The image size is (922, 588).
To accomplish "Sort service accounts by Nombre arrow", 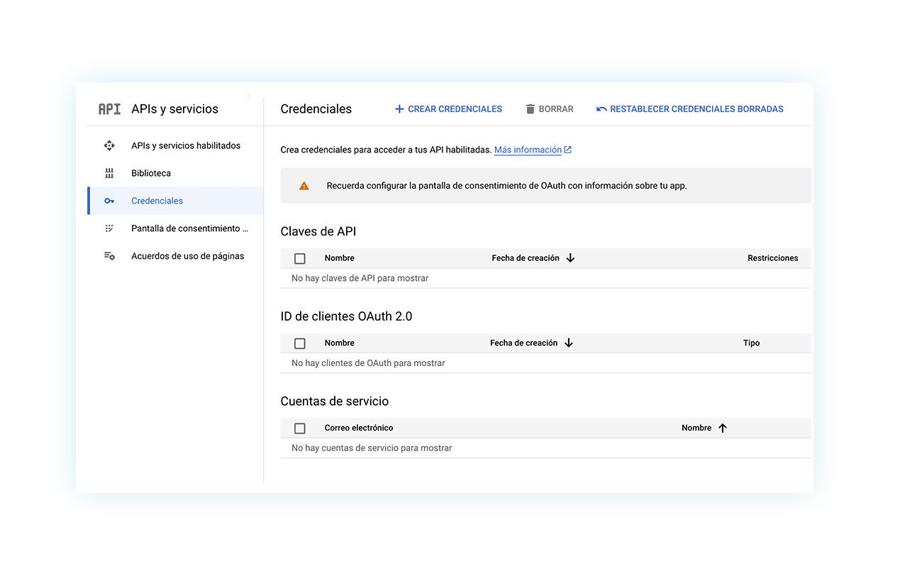I will [723, 428].
